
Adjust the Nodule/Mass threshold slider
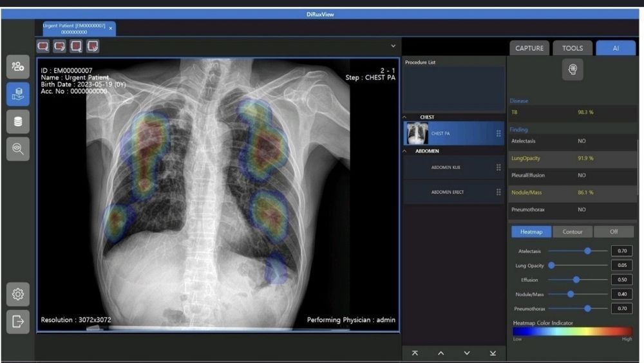pyautogui.click(x=571, y=294)
